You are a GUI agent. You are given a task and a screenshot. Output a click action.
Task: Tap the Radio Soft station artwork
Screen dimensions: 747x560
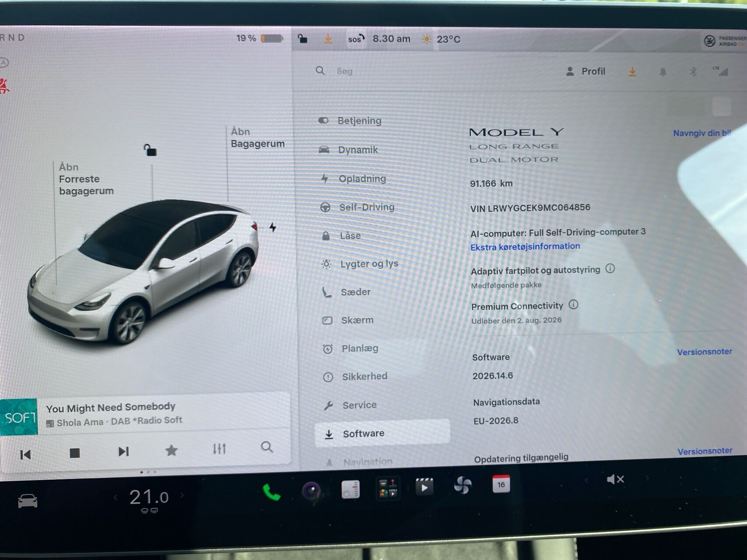point(19,417)
